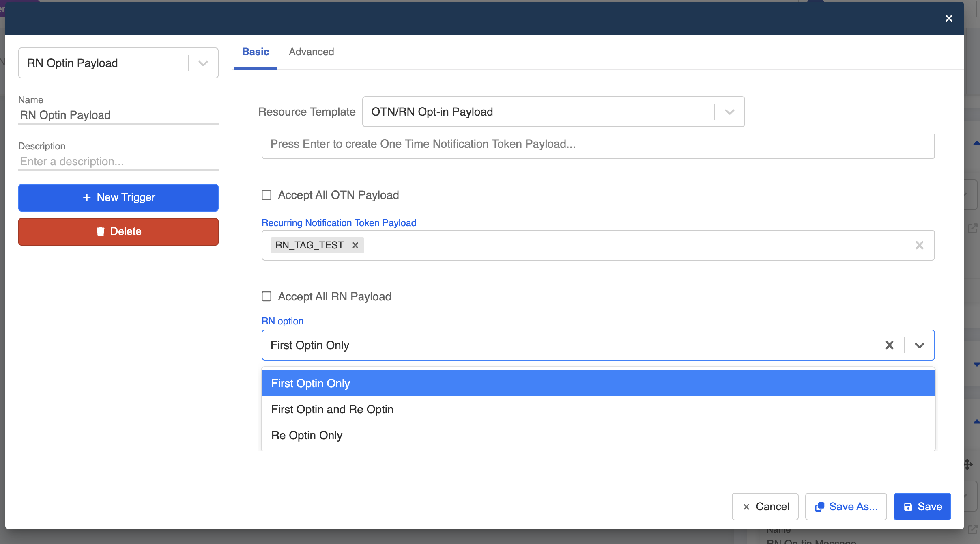Click the floppy disk Save icon
The height and width of the screenshot is (544, 980).
pos(908,507)
